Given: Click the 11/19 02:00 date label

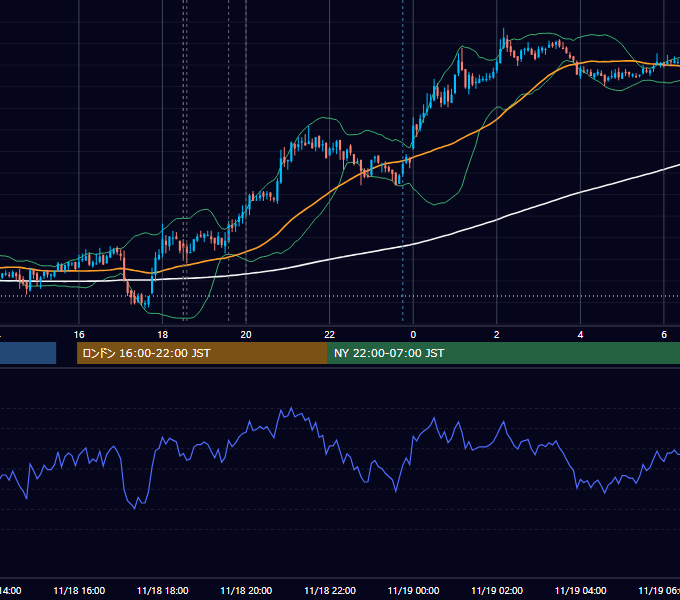Looking at the screenshot, I should (x=497, y=591).
